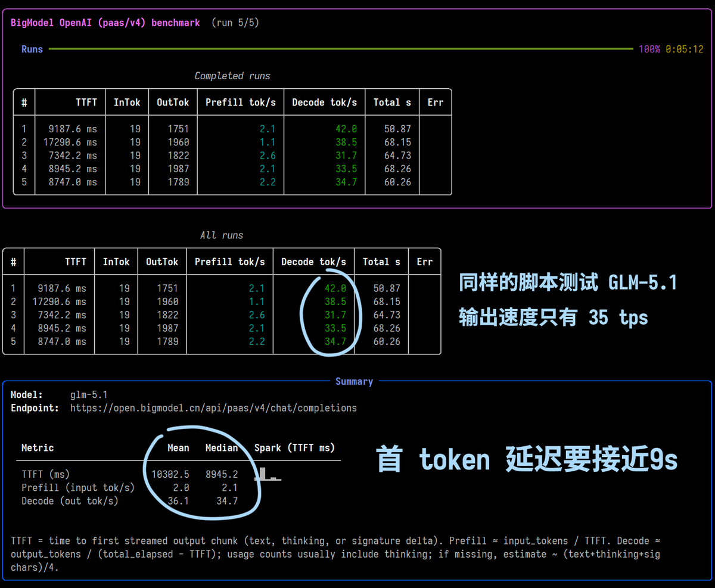Image resolution: width=715 pixels, height=588 pixels.
Task: Click OutTok 1789 in All runs table
Action: [x=167, y=342]
